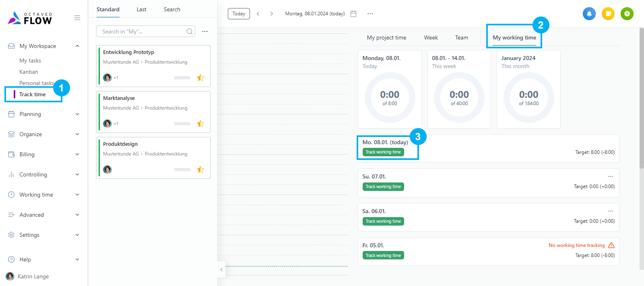Screen dimensions: 644x286
Task: Click Katrin Lange's profile avatar
Action: (10, 276)
